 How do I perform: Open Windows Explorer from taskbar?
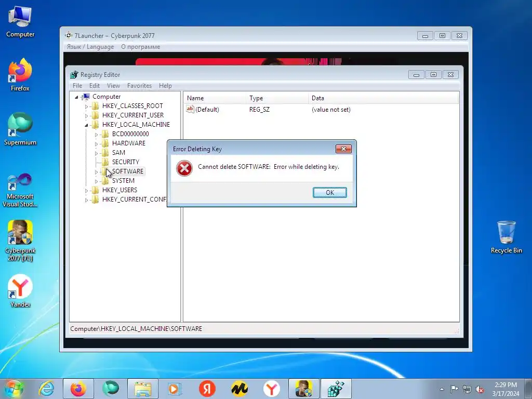143,389
